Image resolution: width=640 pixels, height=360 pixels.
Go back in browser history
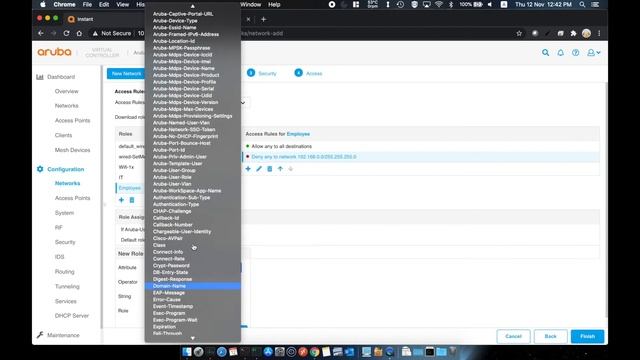pyautogui.click(x=40, y=33)
